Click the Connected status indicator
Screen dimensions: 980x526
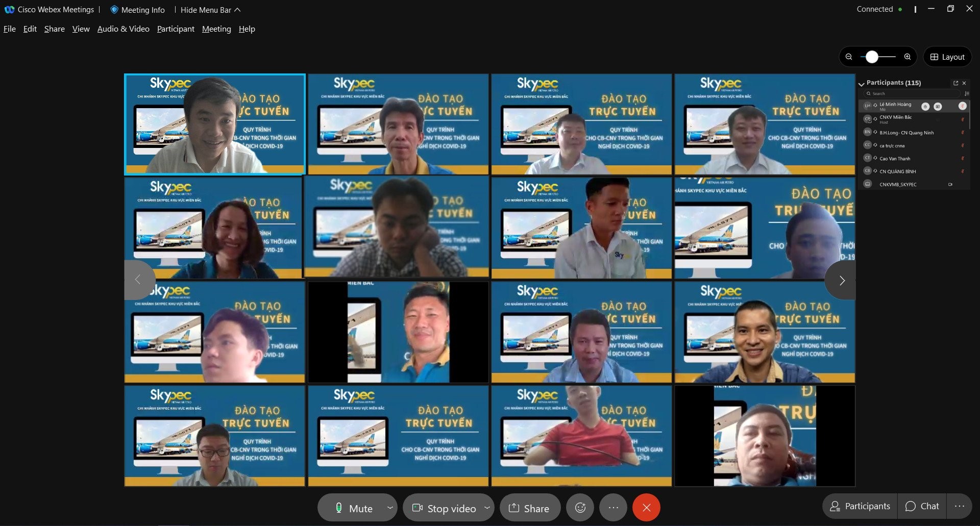click(x=879, y=9)
